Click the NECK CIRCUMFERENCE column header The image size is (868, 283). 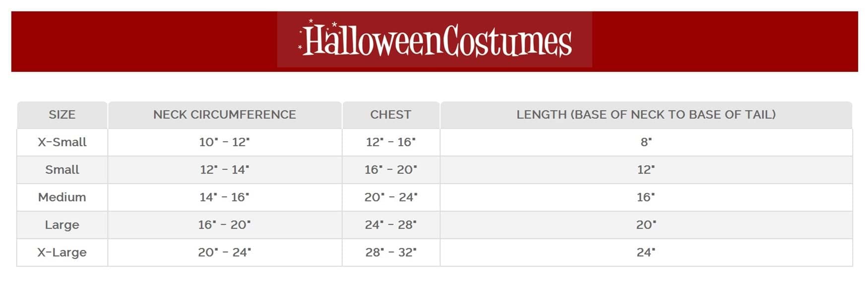(225, 114)
